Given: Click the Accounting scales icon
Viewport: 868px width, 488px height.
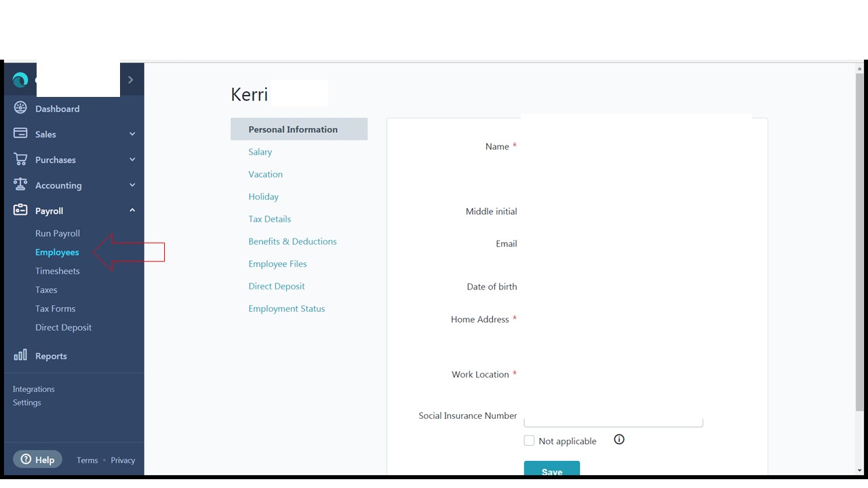Looking at the screenshot, I should [x=20, y=184].
